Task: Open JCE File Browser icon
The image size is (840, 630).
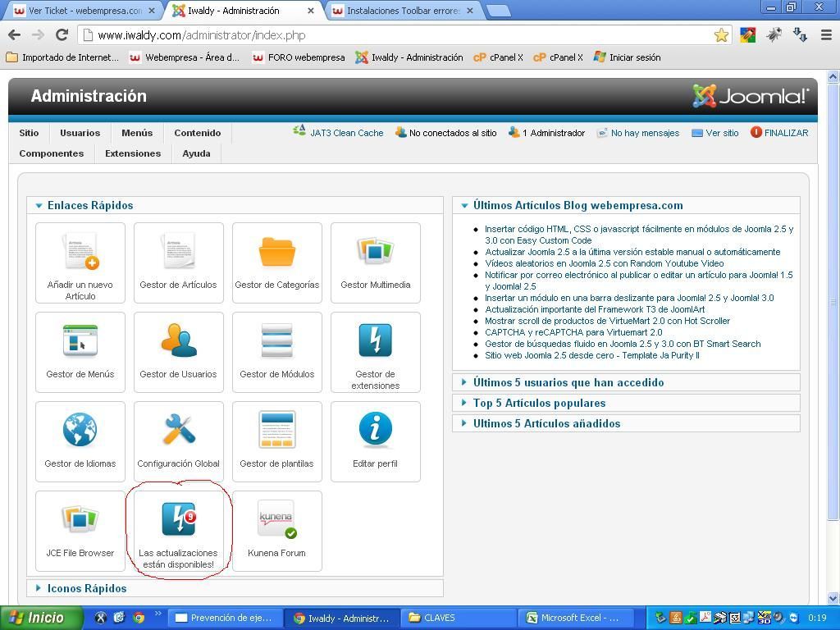Action: click(x=80, y=531)
